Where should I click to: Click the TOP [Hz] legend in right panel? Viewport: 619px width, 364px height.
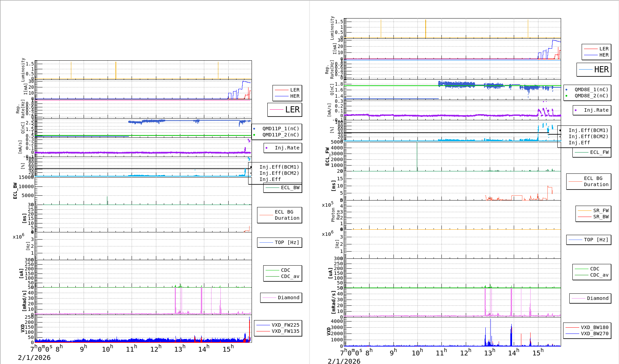click(x=588, y=240)
